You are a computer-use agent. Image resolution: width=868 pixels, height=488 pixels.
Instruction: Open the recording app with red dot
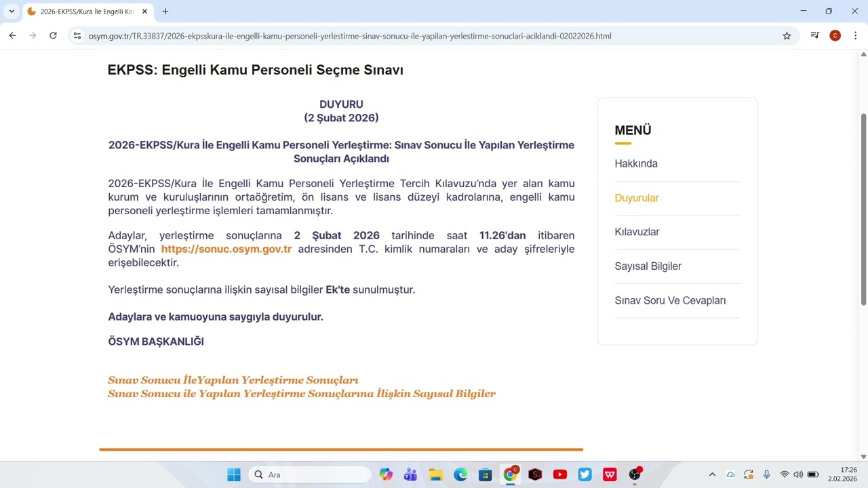point(635,474)
